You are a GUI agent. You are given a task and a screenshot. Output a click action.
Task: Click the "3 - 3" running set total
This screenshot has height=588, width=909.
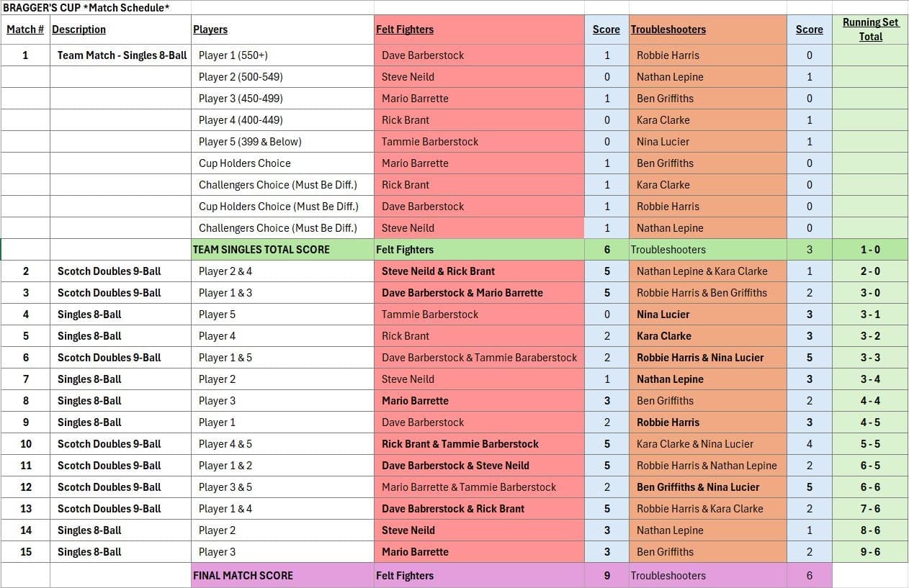pos(870,358)
